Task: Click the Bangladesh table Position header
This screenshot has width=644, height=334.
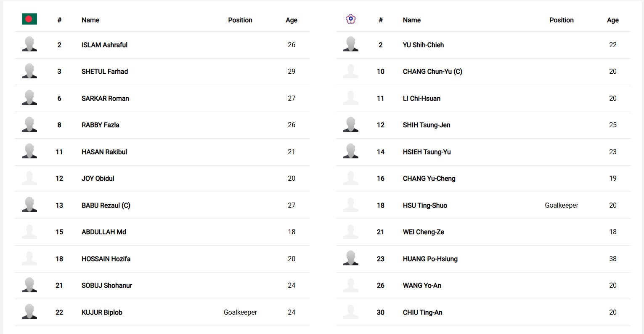Action: pos(240,20)
